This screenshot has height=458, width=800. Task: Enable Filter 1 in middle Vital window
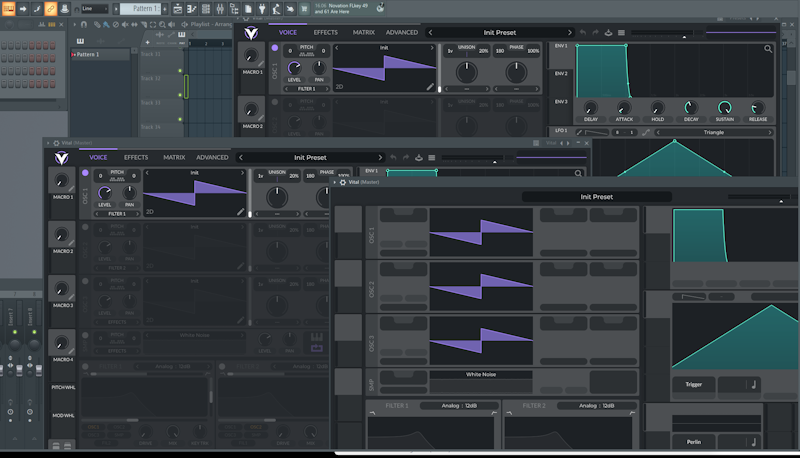85,366
